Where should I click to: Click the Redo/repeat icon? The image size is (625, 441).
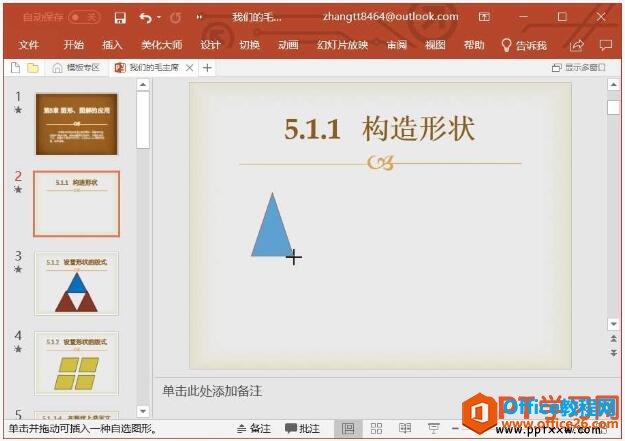(175, 18)
